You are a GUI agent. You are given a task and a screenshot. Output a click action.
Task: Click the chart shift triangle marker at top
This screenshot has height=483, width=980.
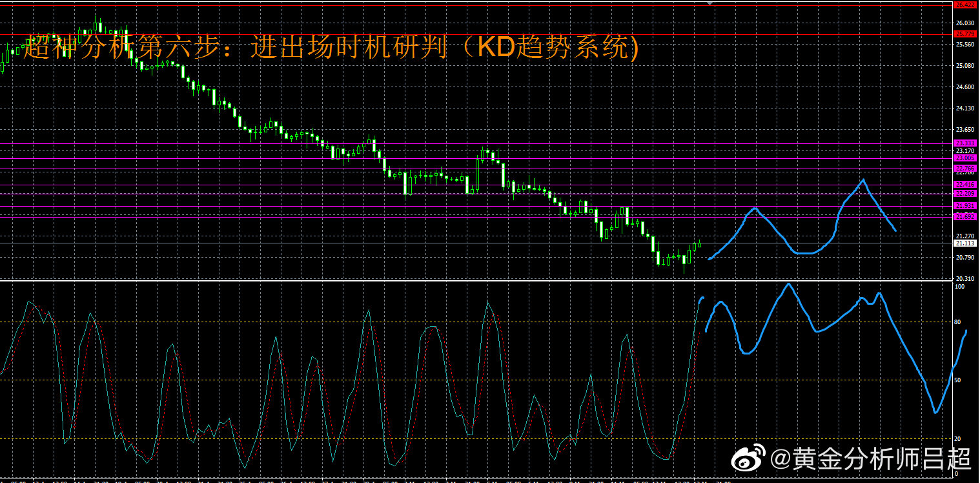click(711, 3)
